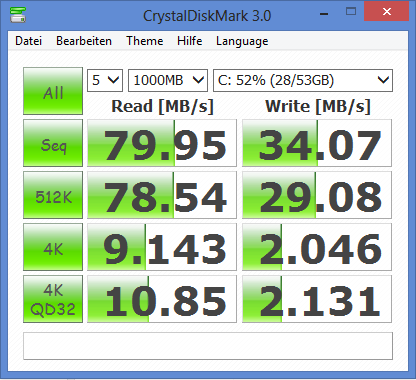Viewport: 416px width, 380px height.
Task: Click the empty comment field at bottom
Action: tap(208, 346)
